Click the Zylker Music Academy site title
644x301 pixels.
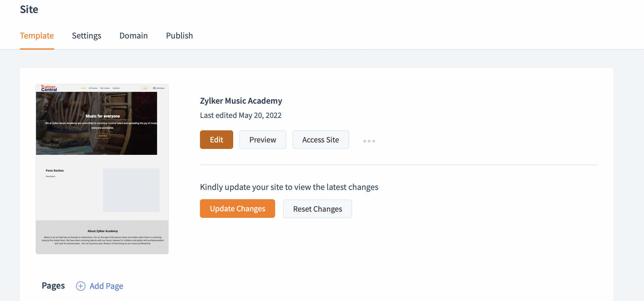[241, 101]
